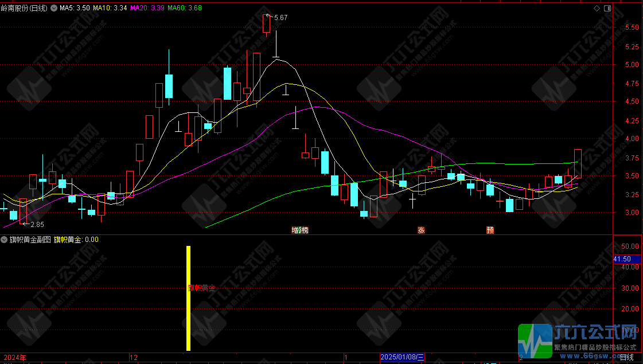Click the 旗帜黄金 indicator value label
The height and width of the screenshot is (364, 643).
click(76, 240)
